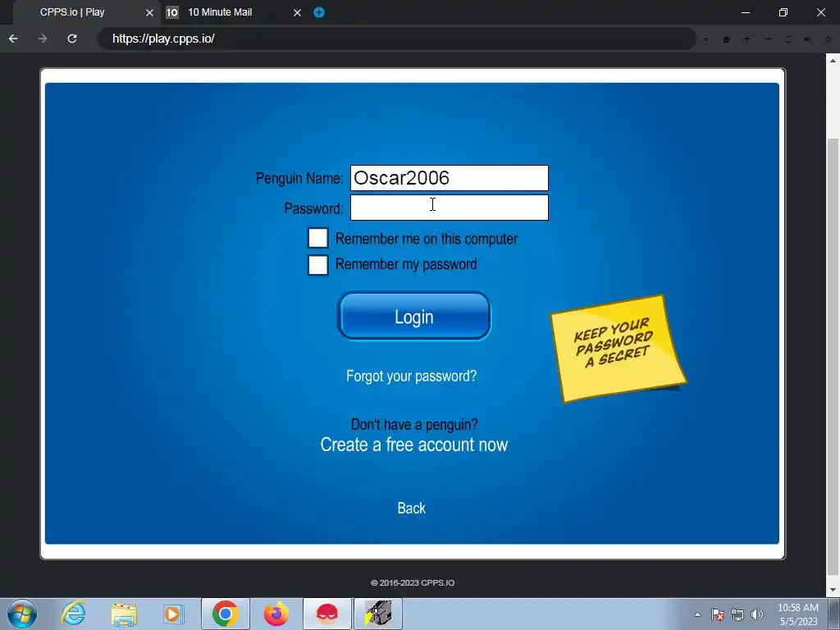Click the minus (zoom out) toolbar icon
This screenshot has width=840, height=630.
coord(768,39)
